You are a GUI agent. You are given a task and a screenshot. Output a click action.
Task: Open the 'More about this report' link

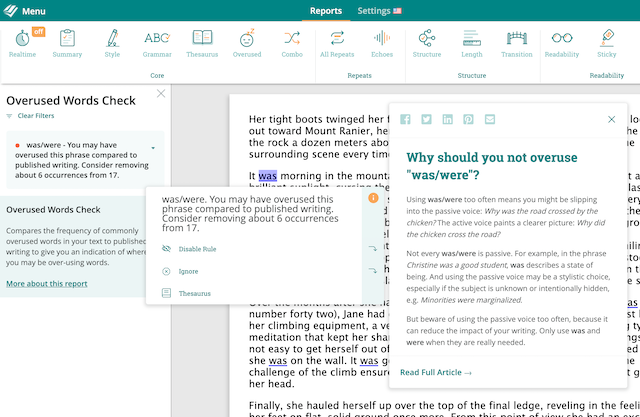(x=47, y=284)
